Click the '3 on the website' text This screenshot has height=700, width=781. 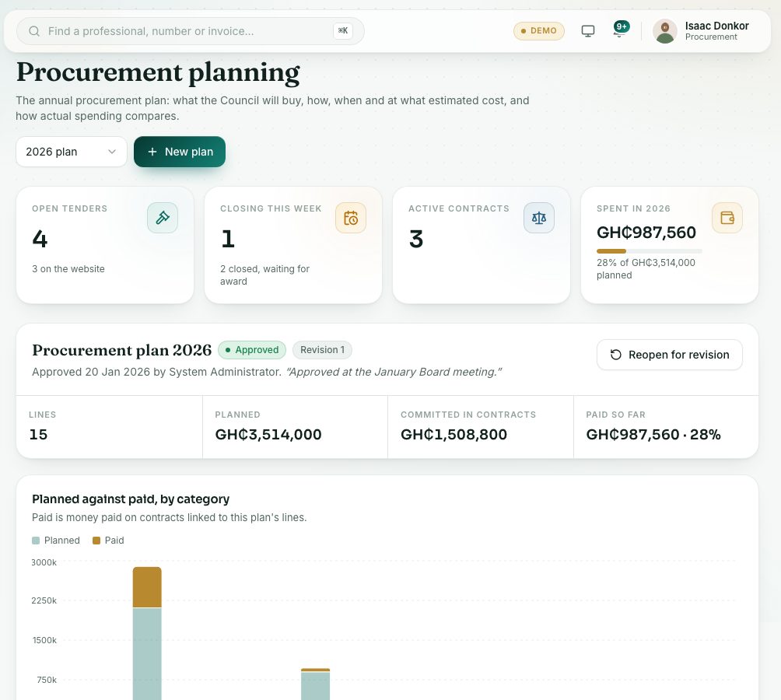pyautogui.click(x=68, y=269)
